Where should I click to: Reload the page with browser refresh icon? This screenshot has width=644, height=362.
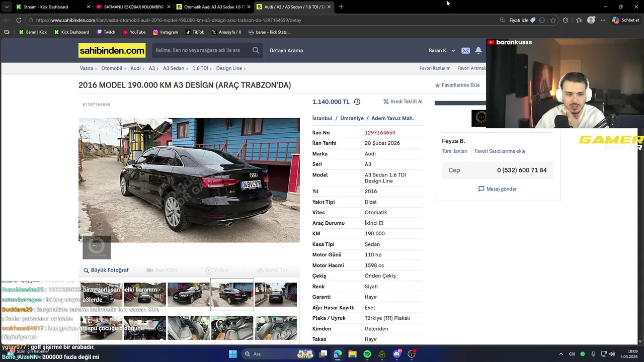pos(19,20)
